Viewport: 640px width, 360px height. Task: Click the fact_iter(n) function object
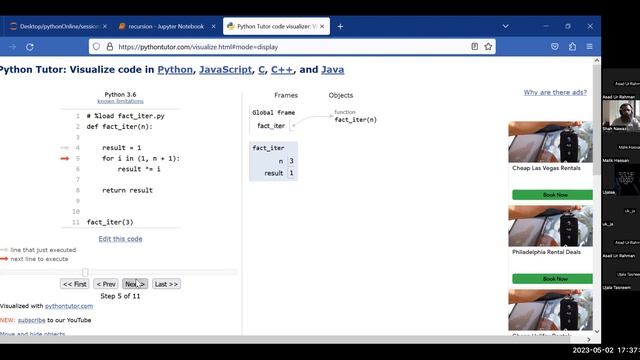tap(356, 120)
